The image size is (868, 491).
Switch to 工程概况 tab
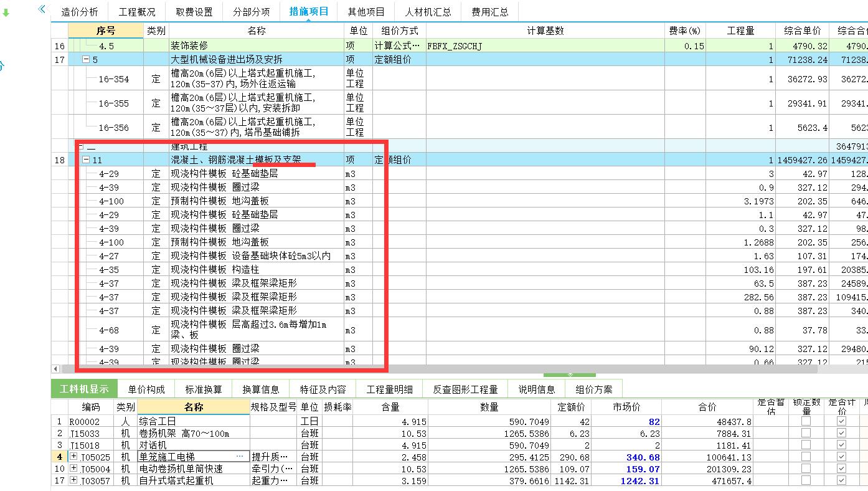point(137,12)
